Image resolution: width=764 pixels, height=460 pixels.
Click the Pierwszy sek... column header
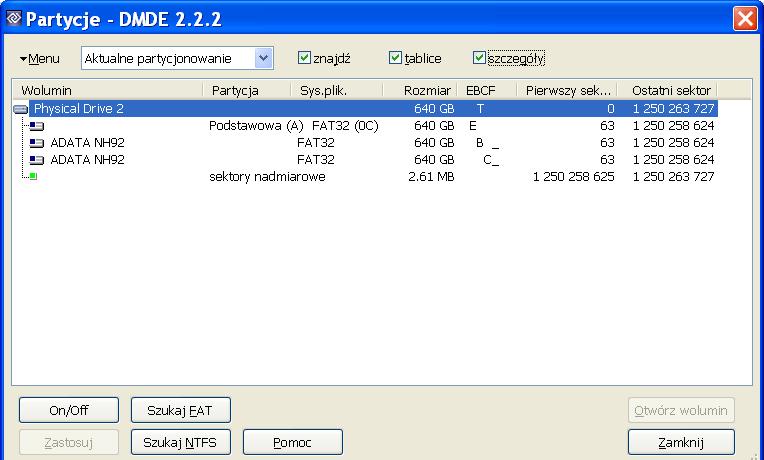click(567, 90)
